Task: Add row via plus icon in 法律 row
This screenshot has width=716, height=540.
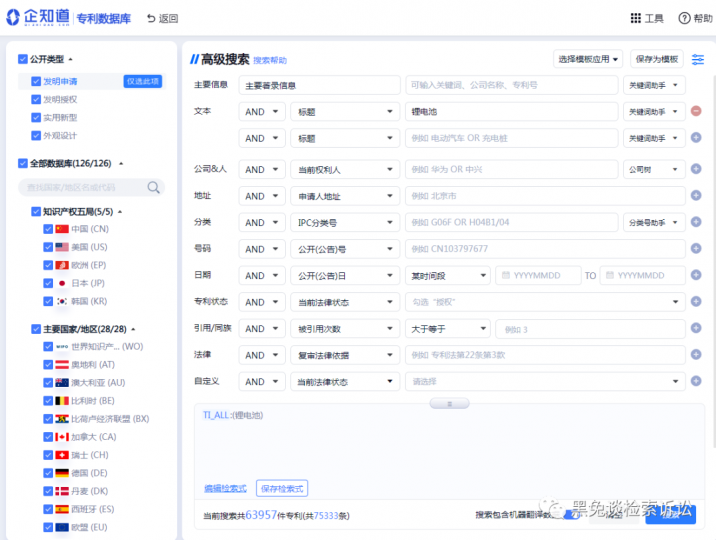Action: coord(696,354)
